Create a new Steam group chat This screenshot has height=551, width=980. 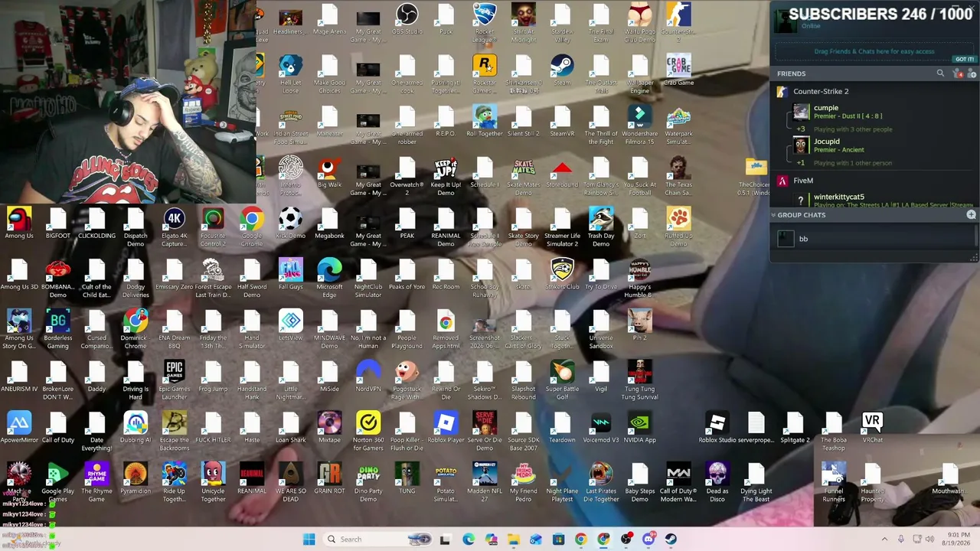point(971,215)
